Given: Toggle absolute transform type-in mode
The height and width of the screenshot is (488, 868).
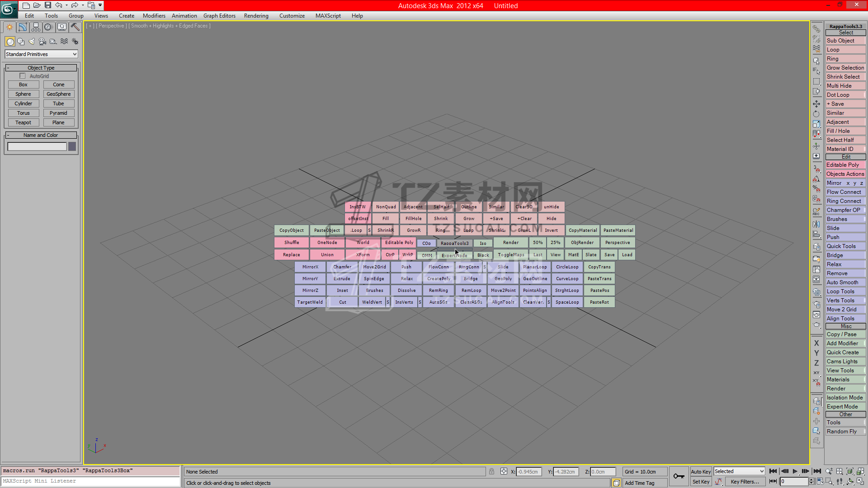Looking at the screenshot, I should [504, 471].
